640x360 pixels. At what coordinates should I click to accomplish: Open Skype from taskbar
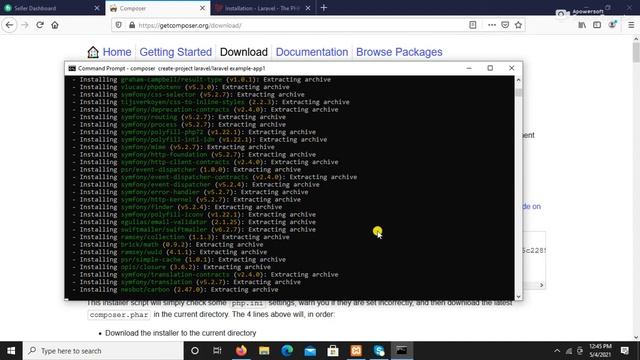(x=379, y=351)
